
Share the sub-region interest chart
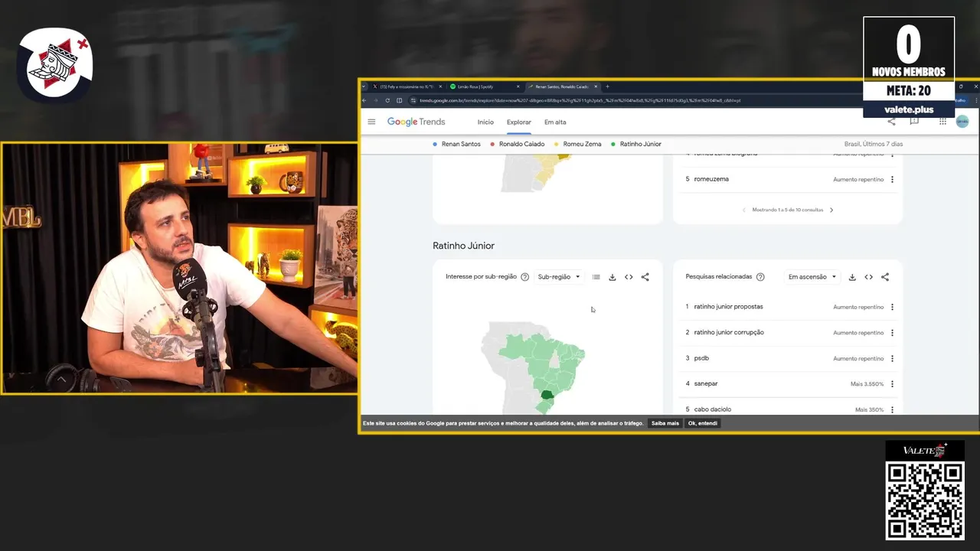[x=645, y=277]
